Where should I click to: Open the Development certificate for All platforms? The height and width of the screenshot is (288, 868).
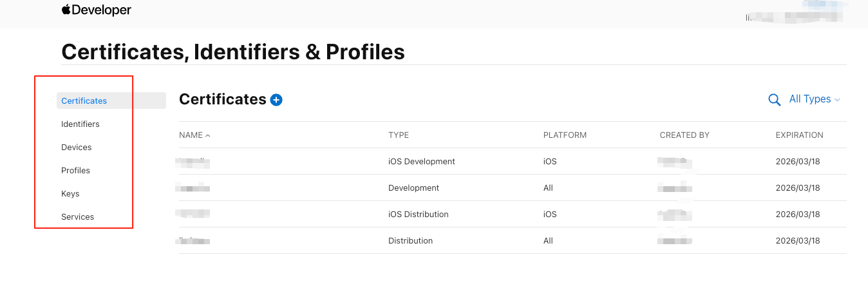tap(413, 188)
